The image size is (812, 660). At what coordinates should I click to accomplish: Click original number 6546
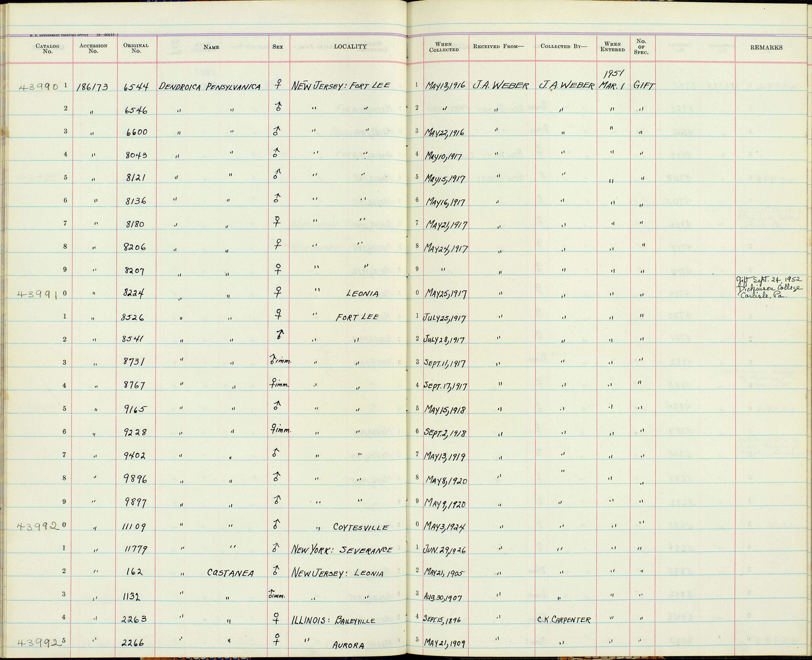coord(136,110)
